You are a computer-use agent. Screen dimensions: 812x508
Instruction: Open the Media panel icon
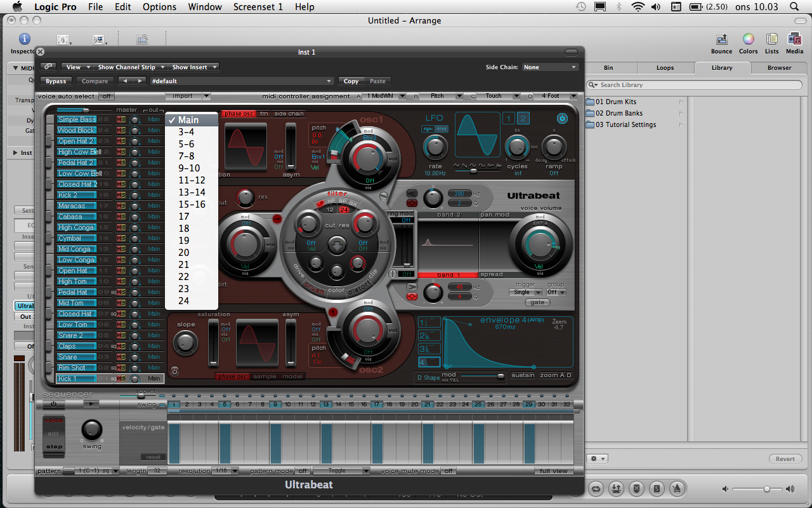pyautogui.click(x=794, y=40)
